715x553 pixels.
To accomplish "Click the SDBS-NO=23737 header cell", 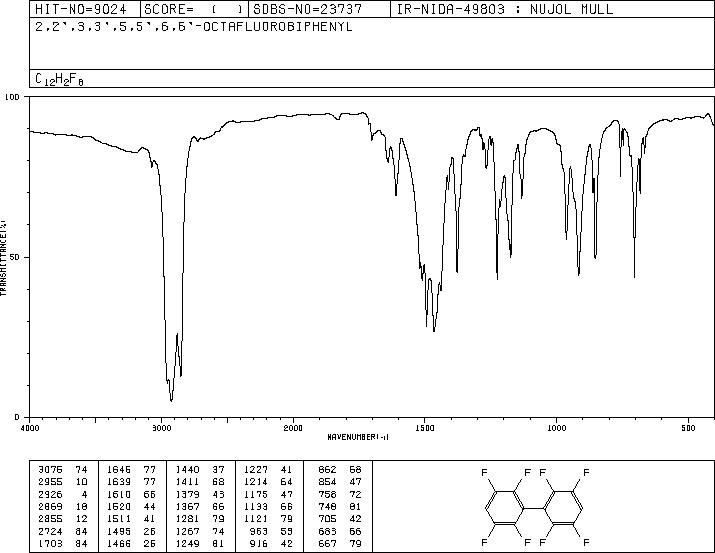I will [319, 9].
